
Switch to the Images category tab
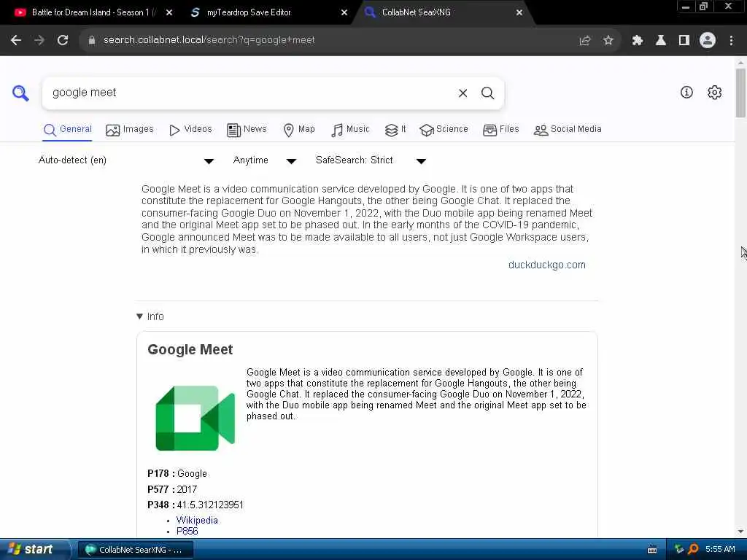pos(130,130)
